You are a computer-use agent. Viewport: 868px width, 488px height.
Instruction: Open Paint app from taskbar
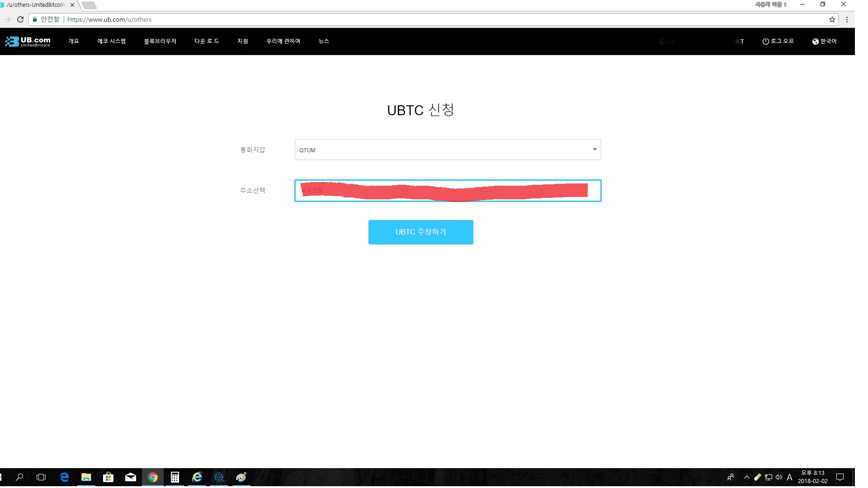tap(241, 477)
